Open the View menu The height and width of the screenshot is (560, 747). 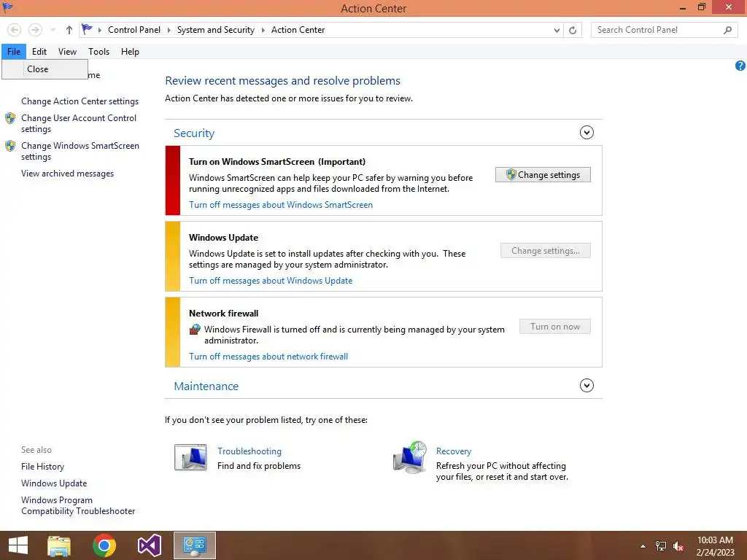click(x=67, y=52)
